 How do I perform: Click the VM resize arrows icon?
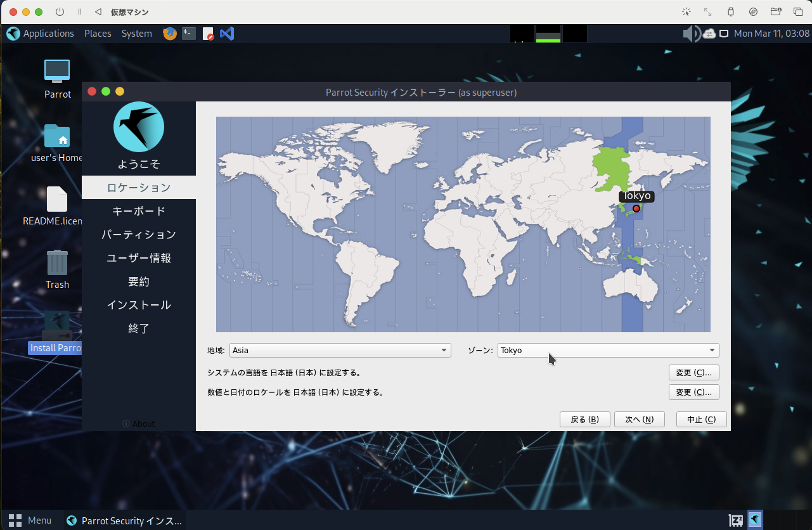[708, 12]
